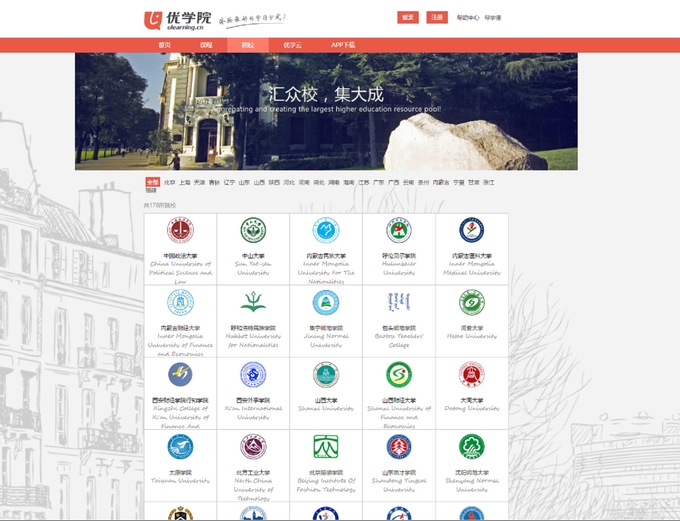Filter schools by 浙江

coord(489,183)
